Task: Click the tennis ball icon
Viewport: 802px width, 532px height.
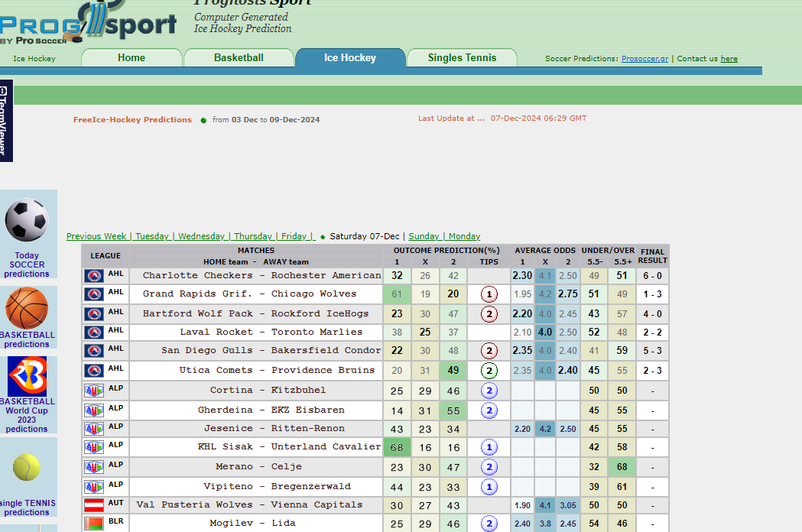Action: pos(27,468)
